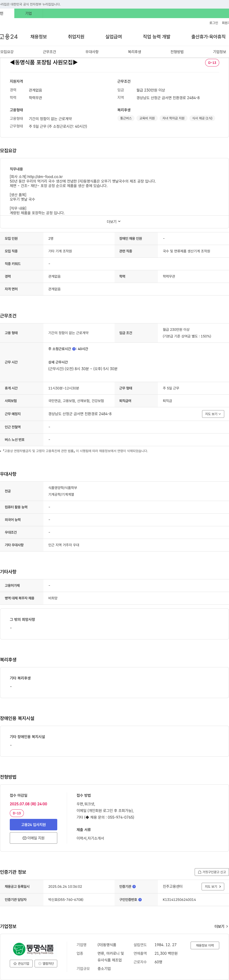The width and height of the screenshot is (229, 980).
Task: Click the 이메일 지원 button
Action: (34, 838)
